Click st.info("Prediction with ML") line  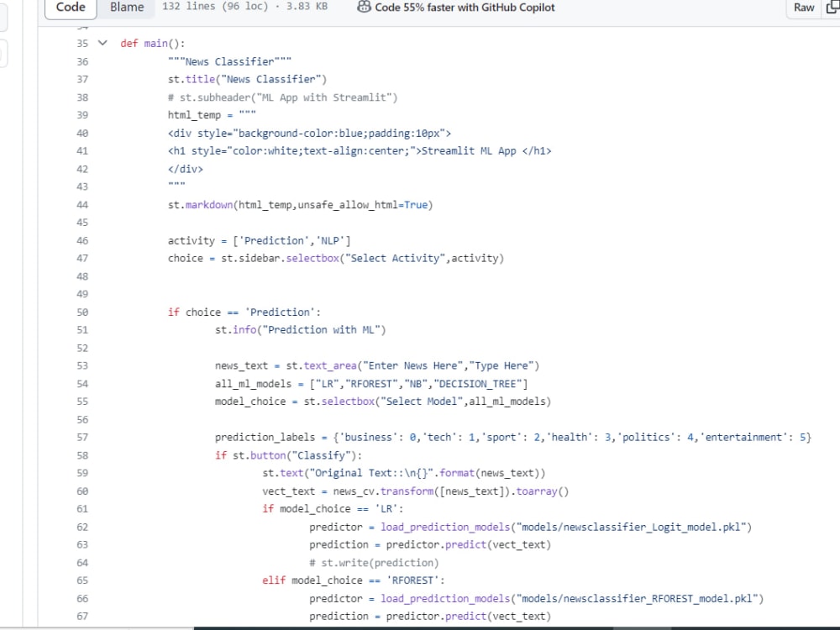click(x=300, y=330)
